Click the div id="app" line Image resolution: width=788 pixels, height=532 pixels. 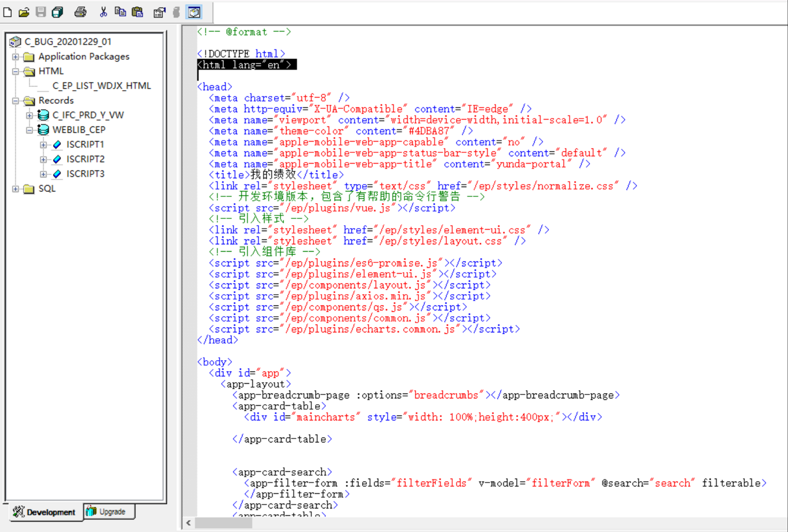(250, 373)
